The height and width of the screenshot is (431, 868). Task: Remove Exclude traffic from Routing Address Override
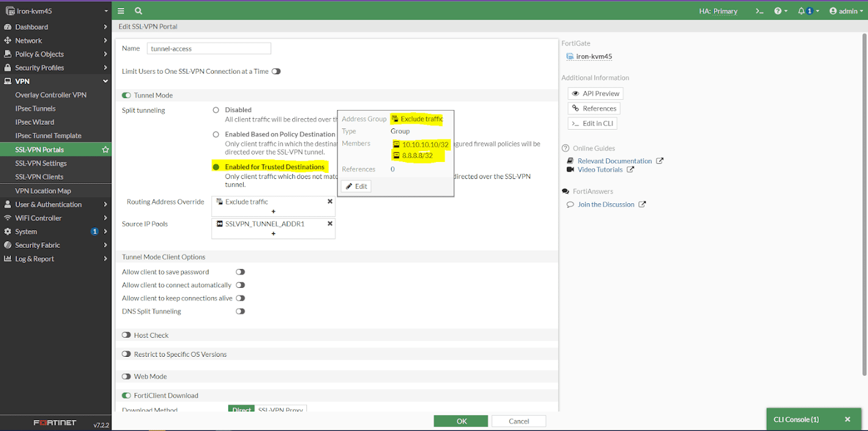[x=330, y=201]
